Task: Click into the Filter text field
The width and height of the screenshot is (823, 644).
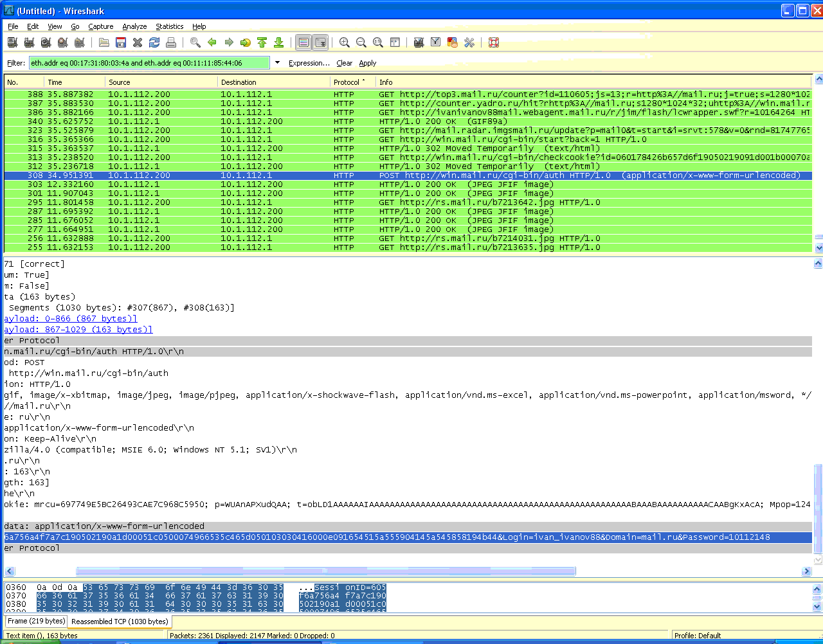Action: tap(149, 63)
